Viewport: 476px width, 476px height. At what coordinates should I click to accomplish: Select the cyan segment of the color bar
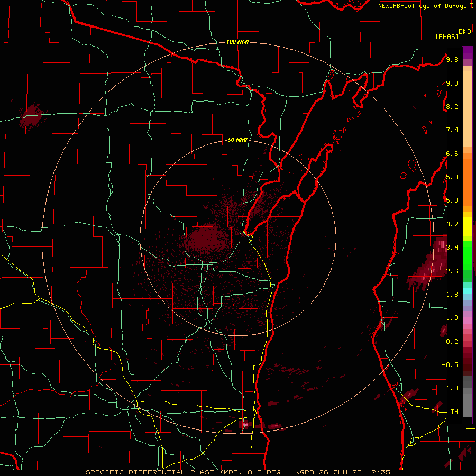tap(467, 291)
